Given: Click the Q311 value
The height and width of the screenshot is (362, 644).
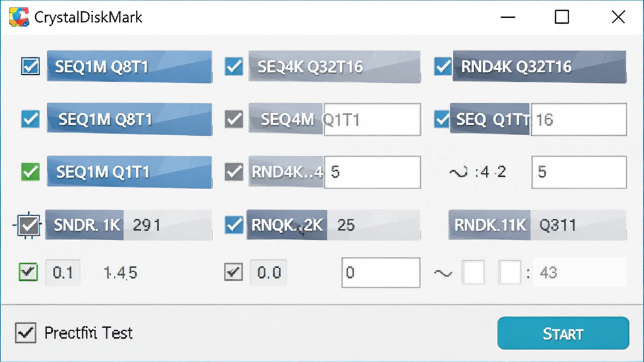Looking at the screenshot, I should coord(558,225).
